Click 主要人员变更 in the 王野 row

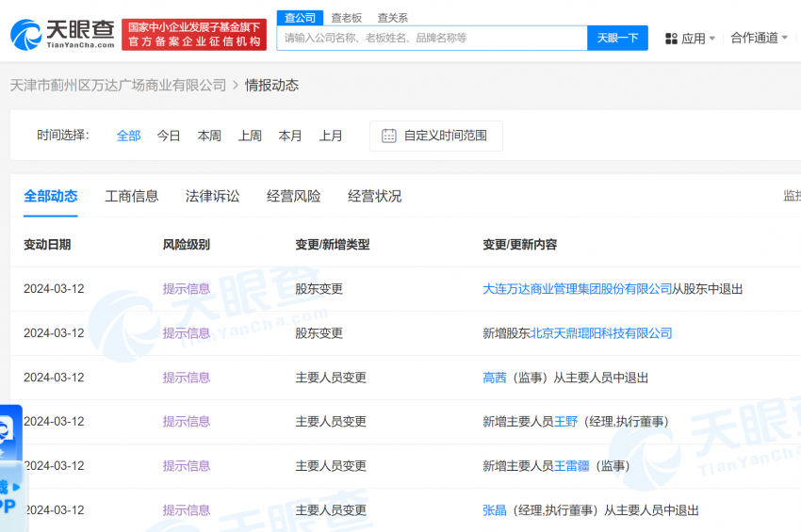[331, 422]
